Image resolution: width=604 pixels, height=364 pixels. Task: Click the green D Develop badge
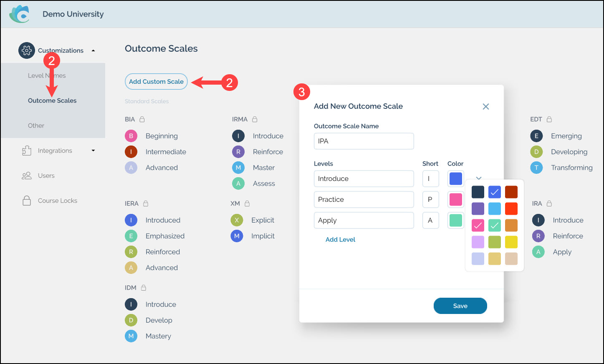(131, 320)
